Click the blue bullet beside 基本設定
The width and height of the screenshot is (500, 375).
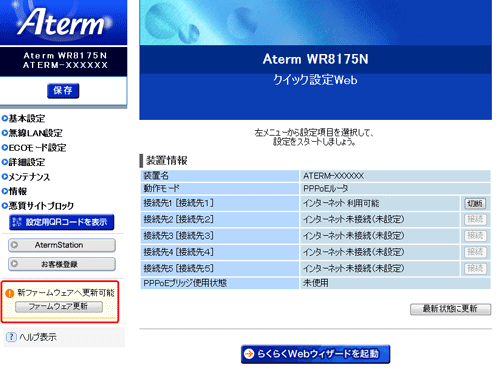click(x=5, y=118)
